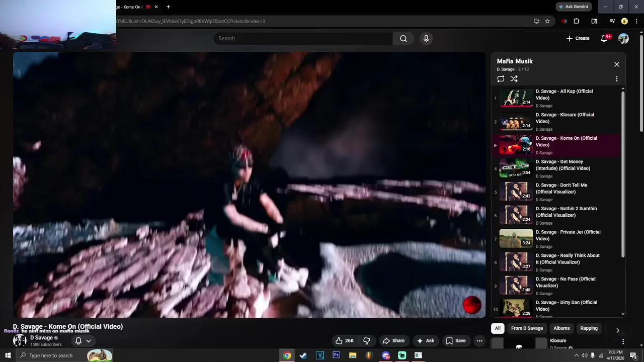Save the video to a playlist
This screenshot has height=362, width=644.
[456, 341]
